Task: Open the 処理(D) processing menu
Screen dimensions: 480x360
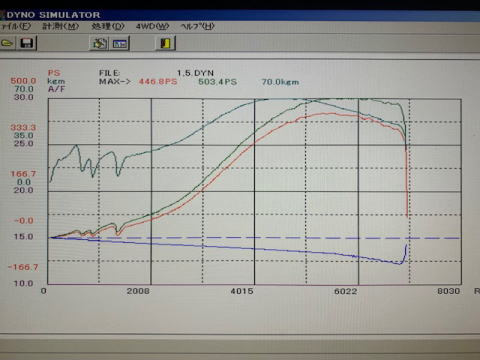Action: [108, 26]
